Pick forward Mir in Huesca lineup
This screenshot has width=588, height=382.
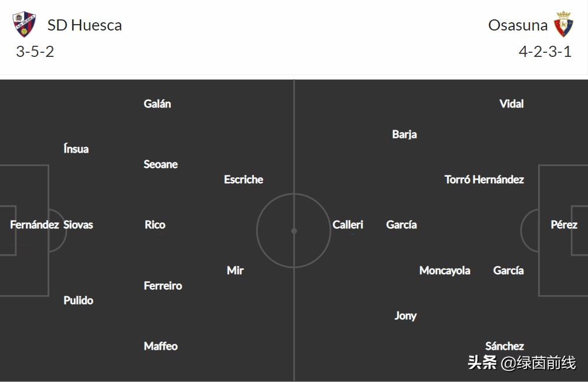[x=235, y=271]
